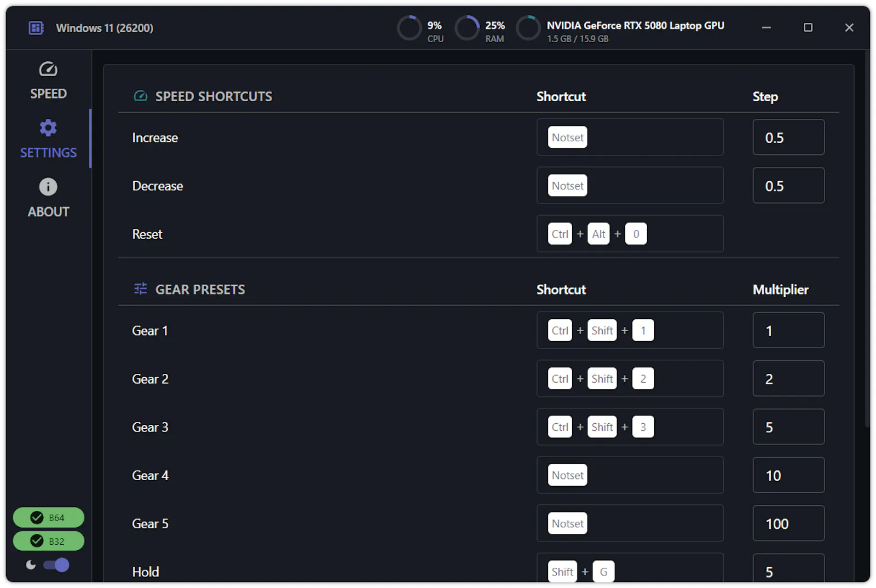
Task: Click the RAM usage ring indicator
Action: (467, 28)
